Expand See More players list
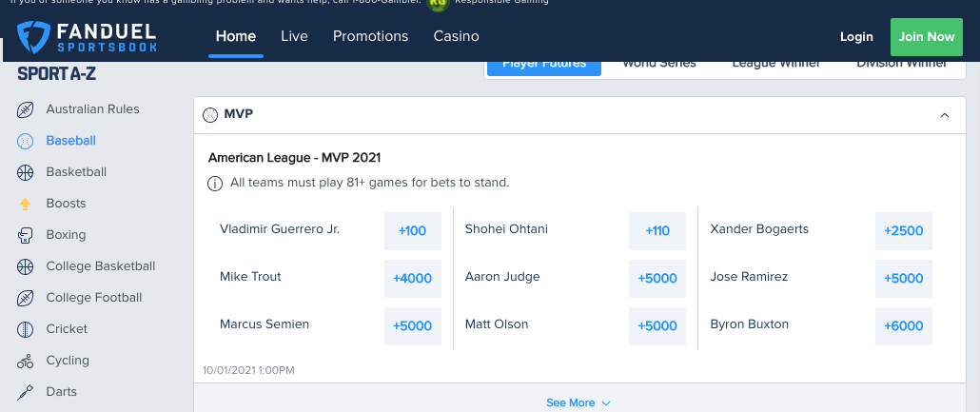The image size is (980, 412). point(578,402)
